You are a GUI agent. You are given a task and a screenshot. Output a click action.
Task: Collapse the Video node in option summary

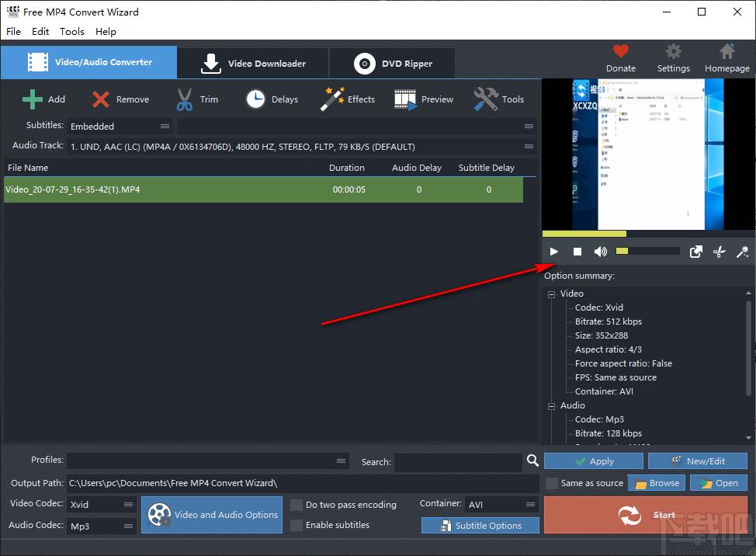tap(551, 294)
